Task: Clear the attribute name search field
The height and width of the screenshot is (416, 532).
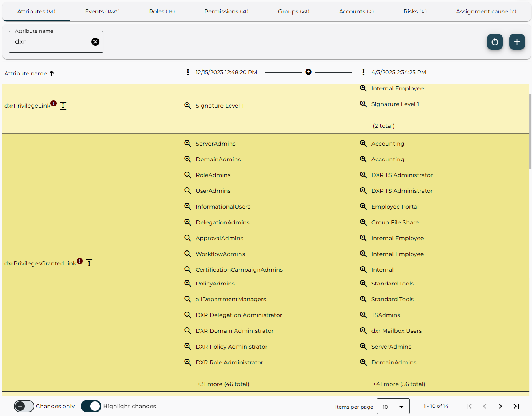Action: coord(95,42)
